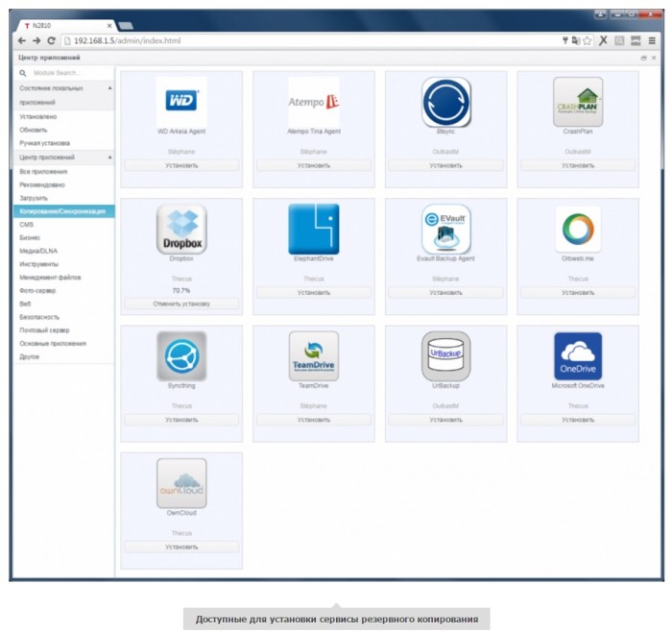Image resolution: width=672 pixels, height=633 pixels.
Task: Open a new browser tab
Action: pos(125,26)
